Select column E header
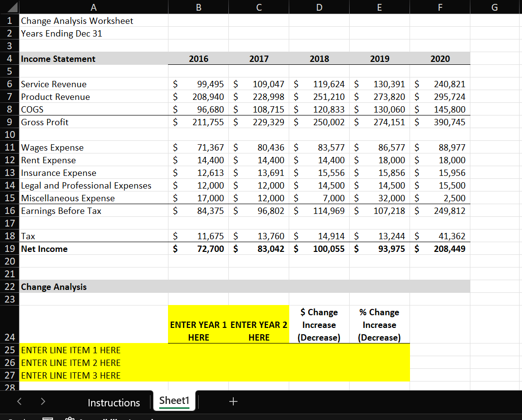 379,7
